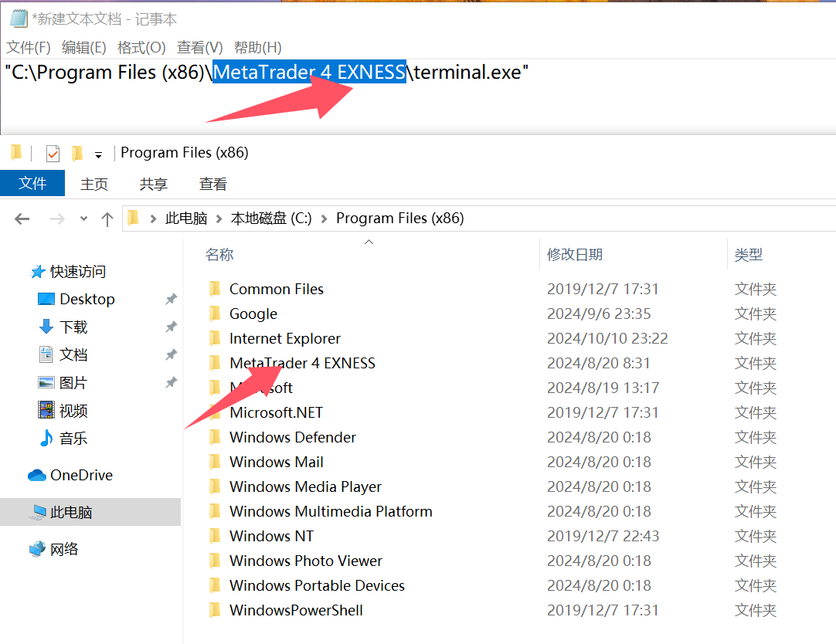This screenshot has width=836, height=644.
Task: Select Desktop in the navigation pane
Action: (x=87, y=300)
